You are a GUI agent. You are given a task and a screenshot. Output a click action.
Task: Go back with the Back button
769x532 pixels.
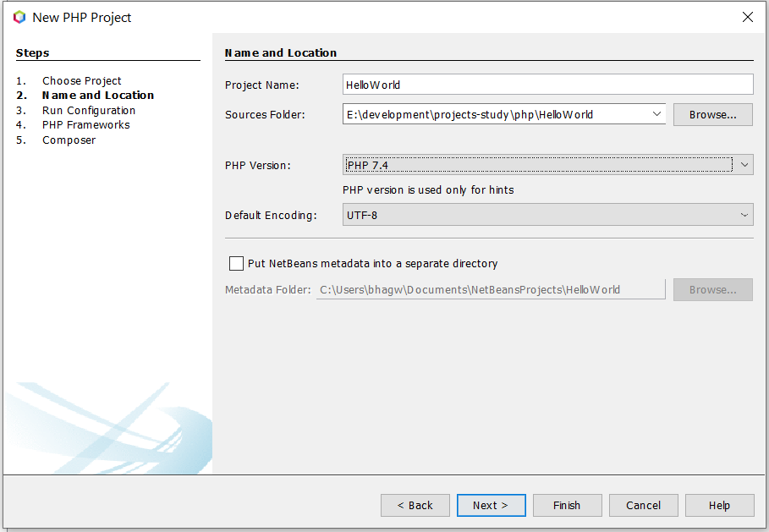coord(415,505)
